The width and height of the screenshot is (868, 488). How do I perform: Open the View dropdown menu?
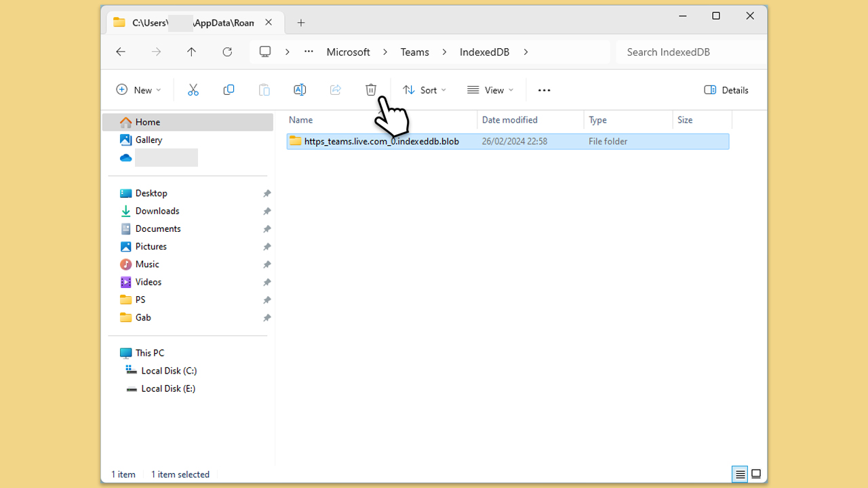(490, 90)
